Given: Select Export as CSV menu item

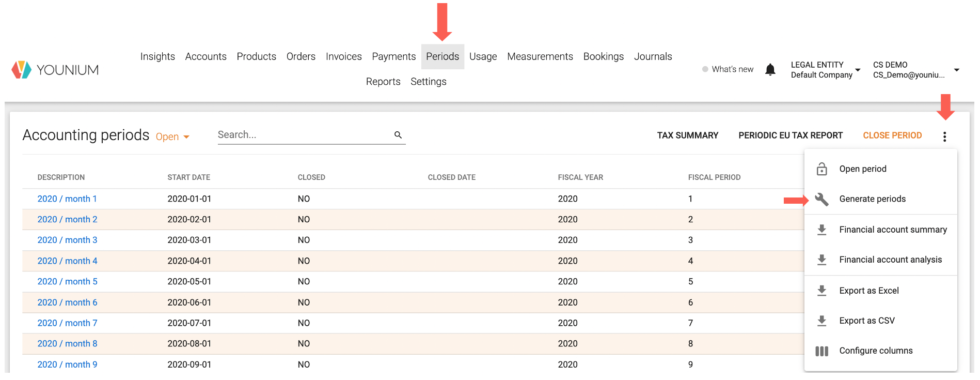Looking at the screenshot, I should click(880, 321).
